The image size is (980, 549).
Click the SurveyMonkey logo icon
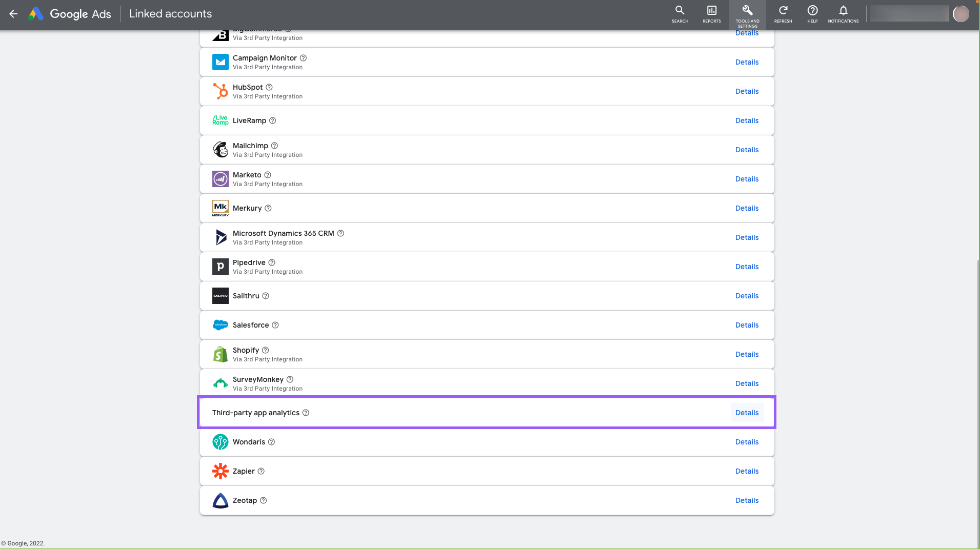[x=221, y=383]
